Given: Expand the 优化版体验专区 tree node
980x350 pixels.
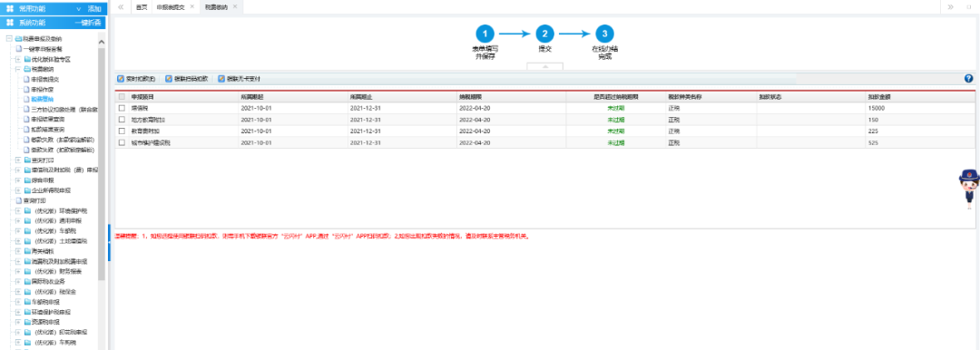Looking at the screenshot, I should (x=19, y=59).
